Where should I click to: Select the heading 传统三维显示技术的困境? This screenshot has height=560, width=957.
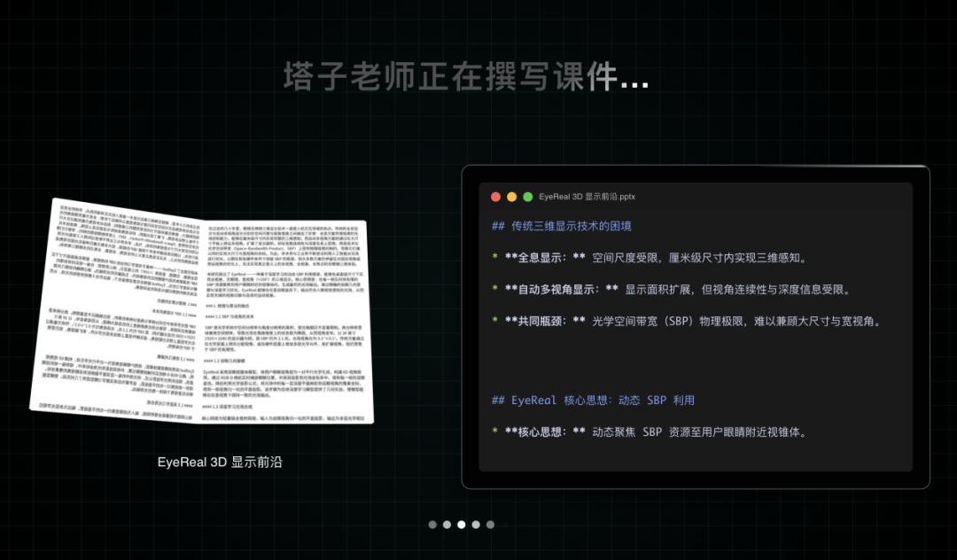pos(561,226)
